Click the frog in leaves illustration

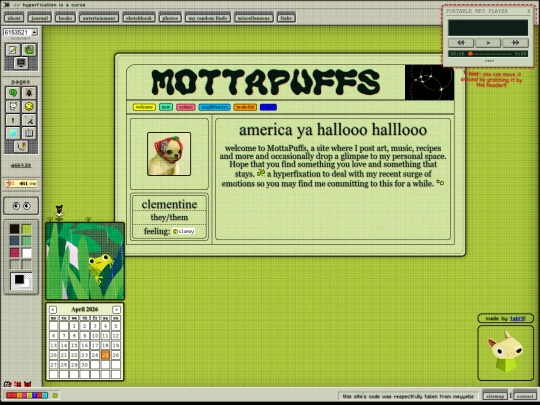[85, 261]
